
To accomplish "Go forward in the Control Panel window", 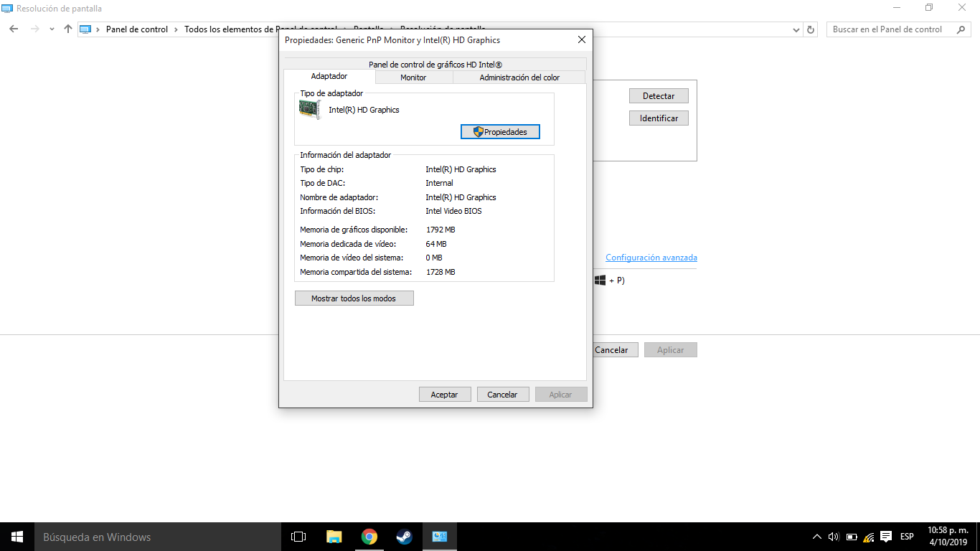I will click(34, 29).
